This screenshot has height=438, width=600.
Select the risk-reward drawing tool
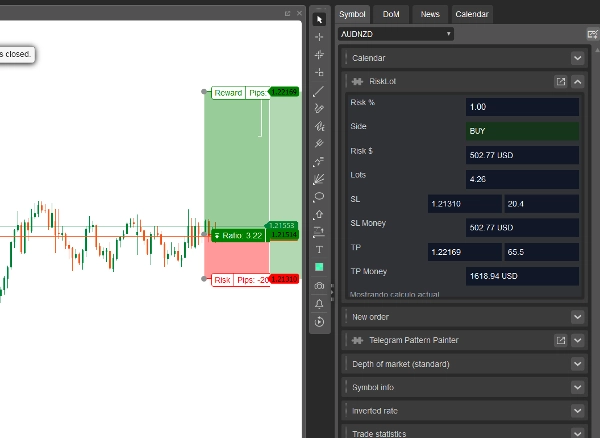pos(319,232)
